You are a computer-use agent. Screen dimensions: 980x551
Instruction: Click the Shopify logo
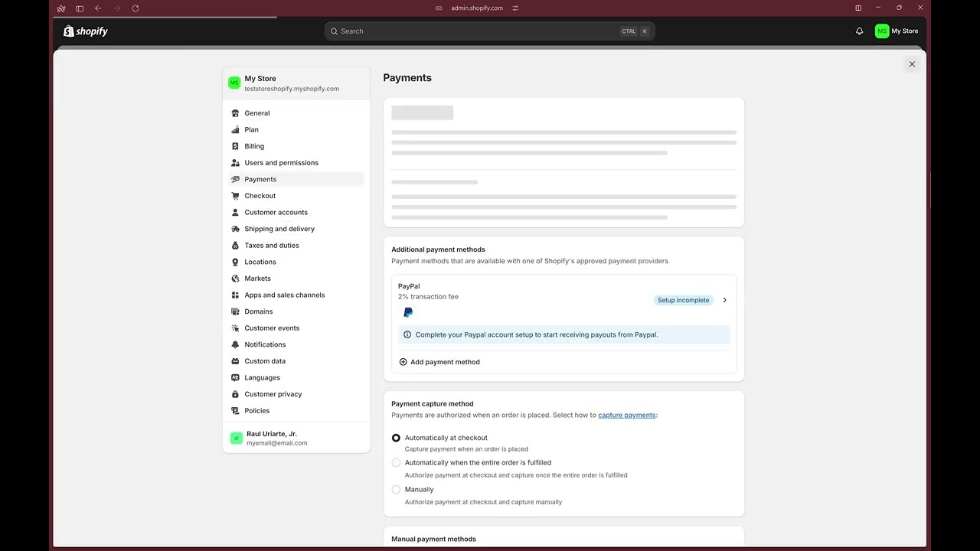click(86, 31)
